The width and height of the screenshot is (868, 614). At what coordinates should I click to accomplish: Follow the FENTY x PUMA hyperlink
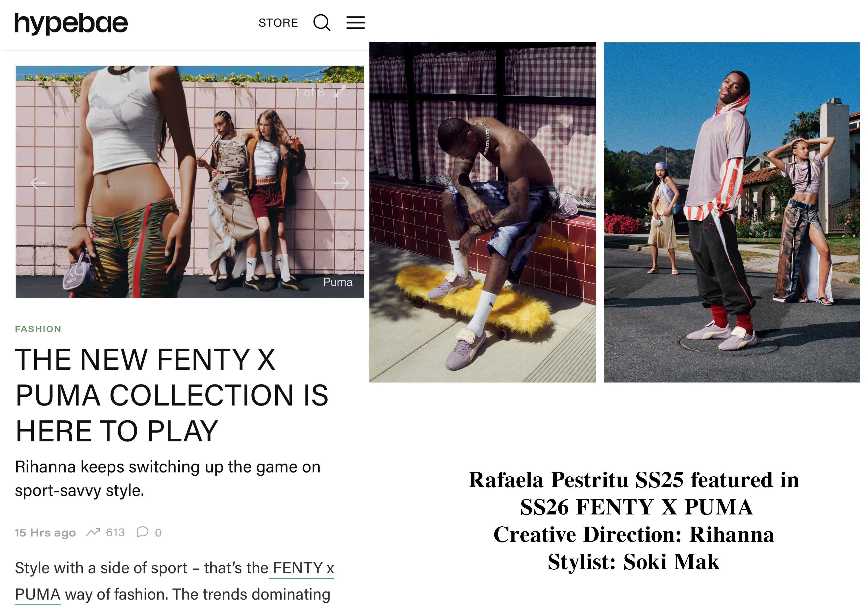[x=175, y=581]
